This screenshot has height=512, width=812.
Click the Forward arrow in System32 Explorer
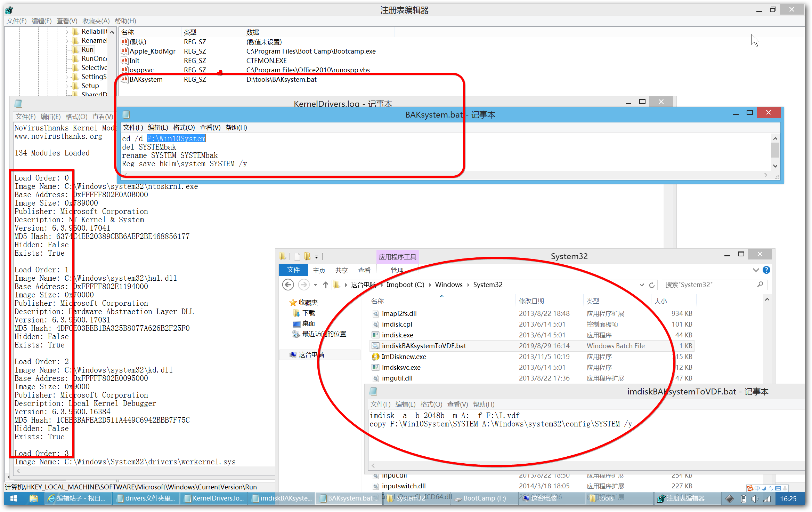pyautogui.click(x=304, y=285)
